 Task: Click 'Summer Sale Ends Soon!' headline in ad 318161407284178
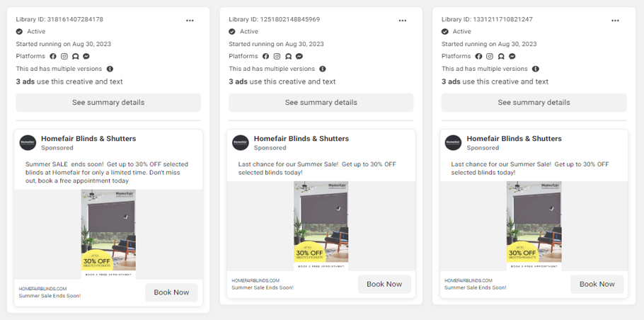click(50, 296)
